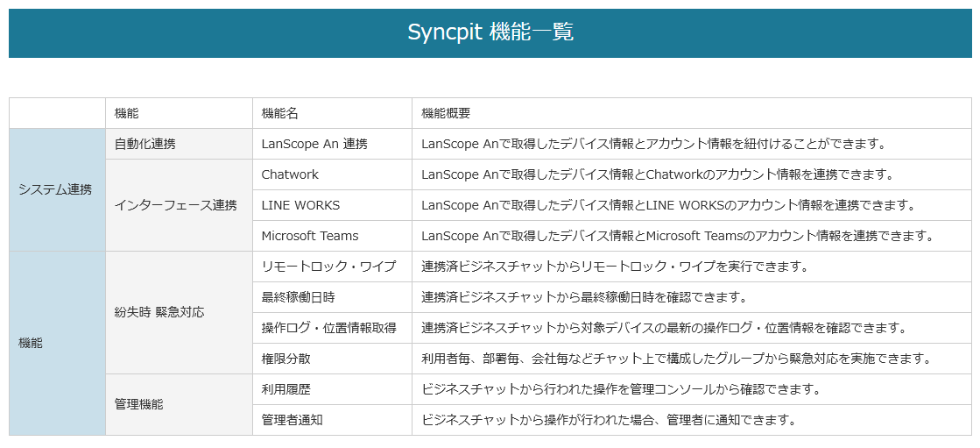
Task: Click the description mentioning '対象デバイスの最新の操作ログ'
Action: click(691, 328)
